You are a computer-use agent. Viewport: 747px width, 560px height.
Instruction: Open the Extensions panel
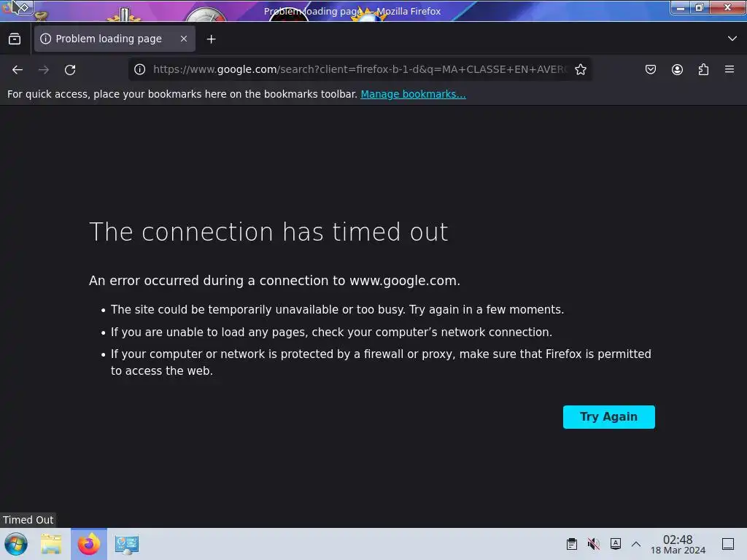703,69
